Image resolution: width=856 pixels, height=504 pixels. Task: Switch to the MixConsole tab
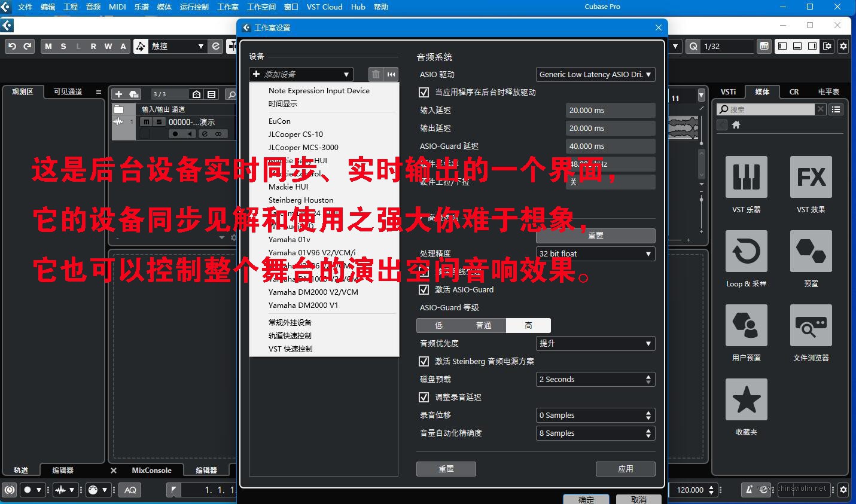coord(151,471)
